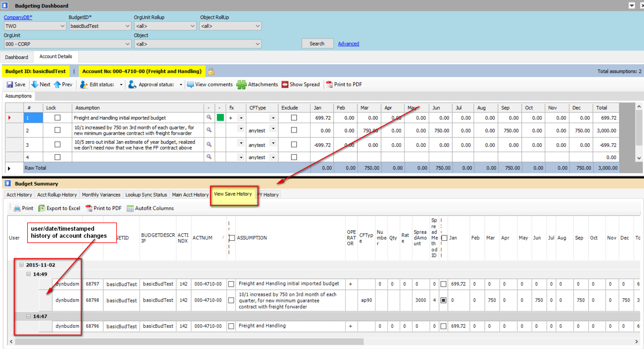
Task: Switch to the Dashboard tab
Action: pyautogui.click(x=16, y=57)
